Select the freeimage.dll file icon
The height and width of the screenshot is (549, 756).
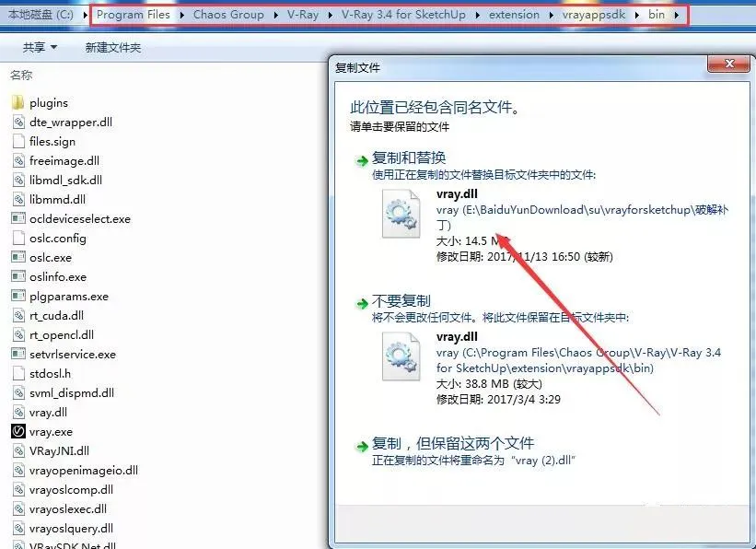coord(18,160)
